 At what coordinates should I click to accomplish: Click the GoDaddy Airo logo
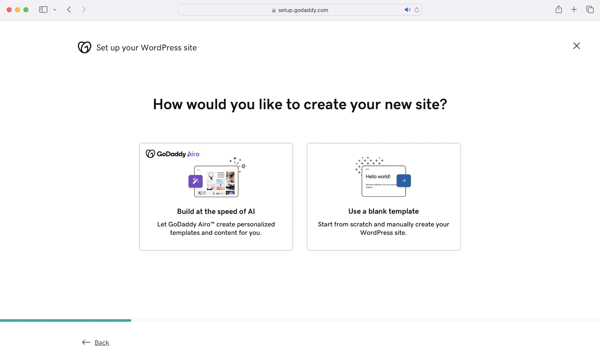pos(173,154)
